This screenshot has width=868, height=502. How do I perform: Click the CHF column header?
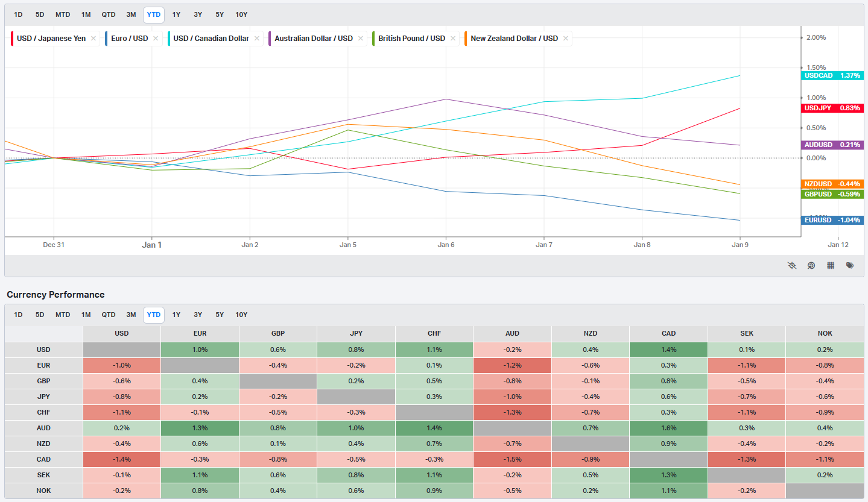(434, 333)
